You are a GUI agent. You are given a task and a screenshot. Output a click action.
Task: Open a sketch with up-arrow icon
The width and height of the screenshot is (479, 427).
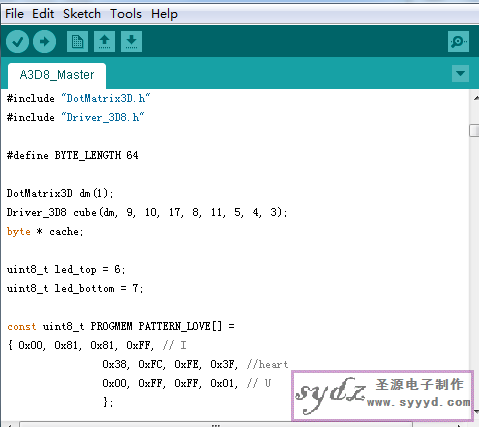tap(104, 42)
